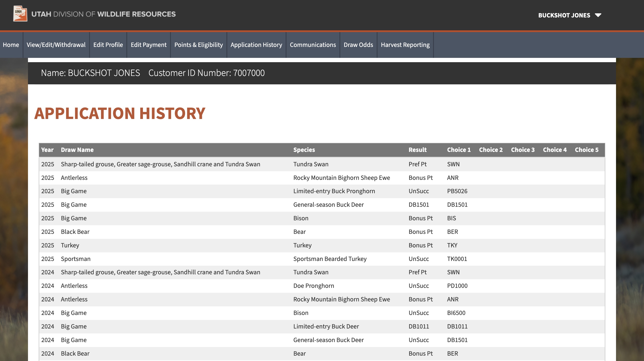Screen dimensions: 644x361
Task: Click the Result column header
Action: [x=418, y=150]
